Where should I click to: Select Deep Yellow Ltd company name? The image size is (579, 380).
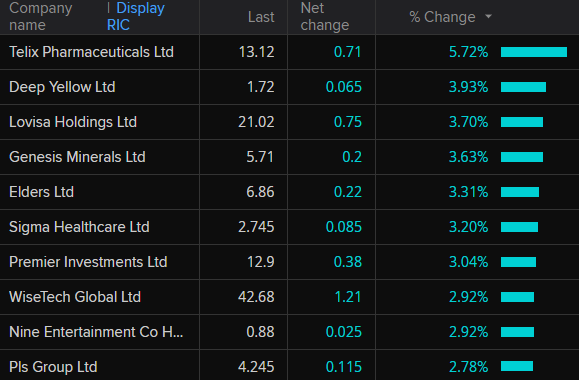coord(62,87)
